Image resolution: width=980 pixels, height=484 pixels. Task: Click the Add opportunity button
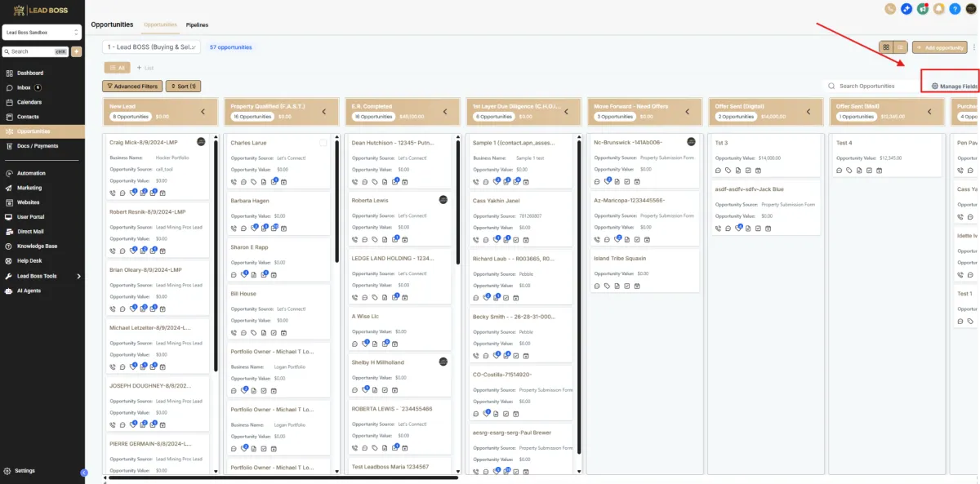(939, 47)
